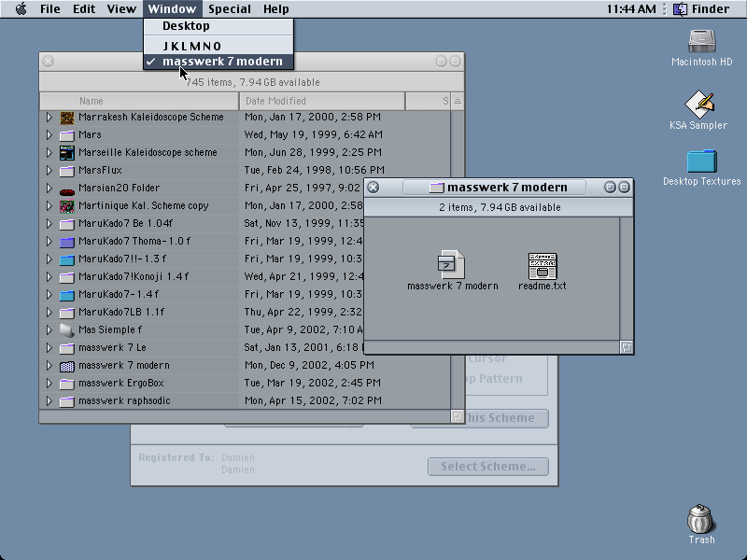Click masswerk ErgoBox folder icon
This screenshot has height=560, width=747.
[x=67, y=384]
